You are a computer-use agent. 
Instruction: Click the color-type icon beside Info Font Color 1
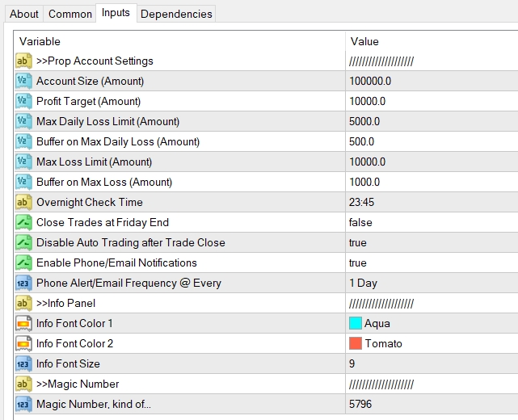pyautogui.click(x=23, y=324)
